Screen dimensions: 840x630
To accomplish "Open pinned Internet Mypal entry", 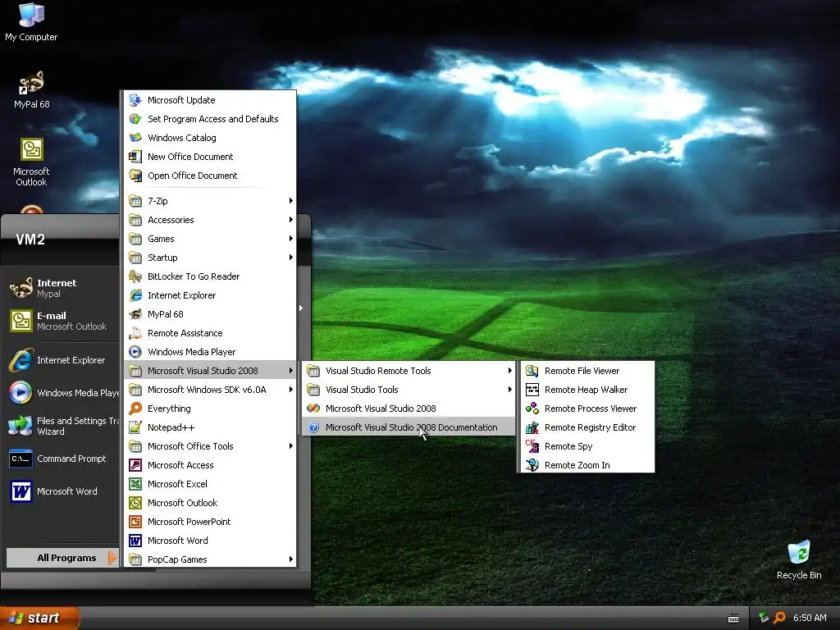I will click(x=62, y=288).
